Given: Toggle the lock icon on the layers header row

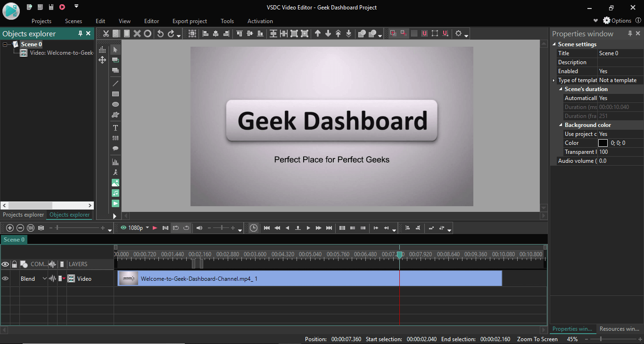Looking at the screenshot, I should click(14, 264).
